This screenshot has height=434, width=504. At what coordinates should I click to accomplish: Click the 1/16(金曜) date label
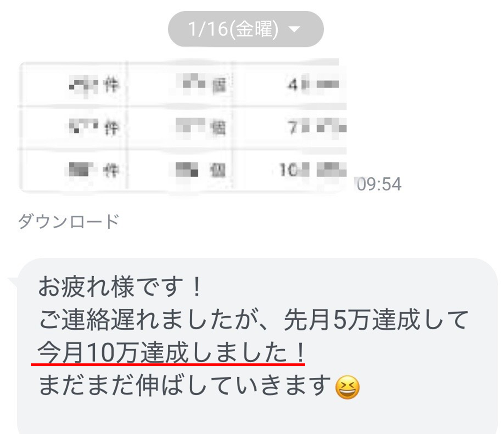tap(233, 29)
